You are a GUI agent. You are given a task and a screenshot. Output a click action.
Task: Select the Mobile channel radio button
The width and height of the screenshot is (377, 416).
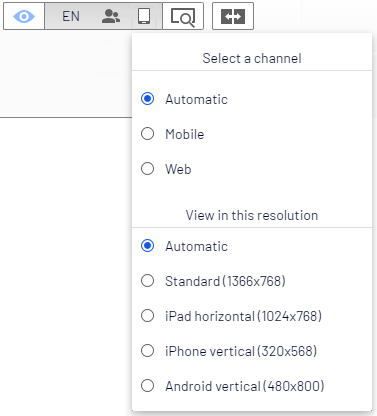147,134
